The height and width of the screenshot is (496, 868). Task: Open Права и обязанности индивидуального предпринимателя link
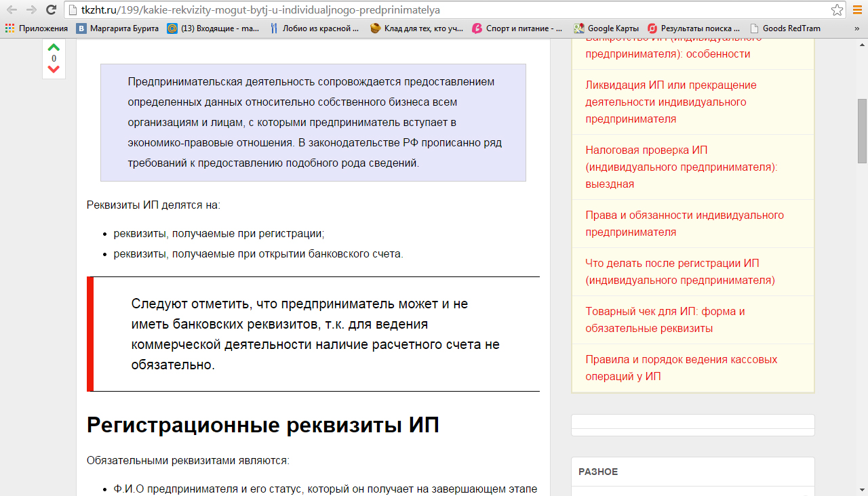[685, 224]
